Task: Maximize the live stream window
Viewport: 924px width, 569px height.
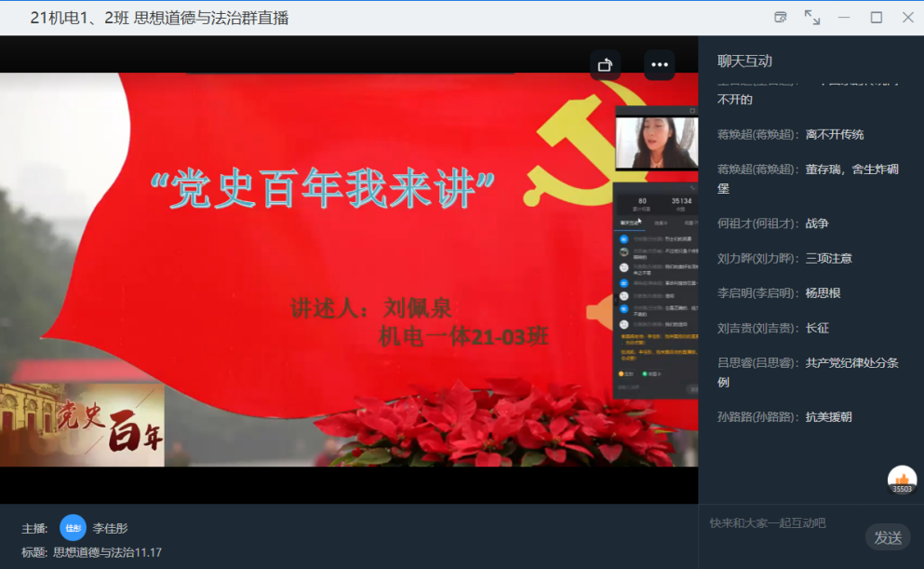Action: point(876,17)
